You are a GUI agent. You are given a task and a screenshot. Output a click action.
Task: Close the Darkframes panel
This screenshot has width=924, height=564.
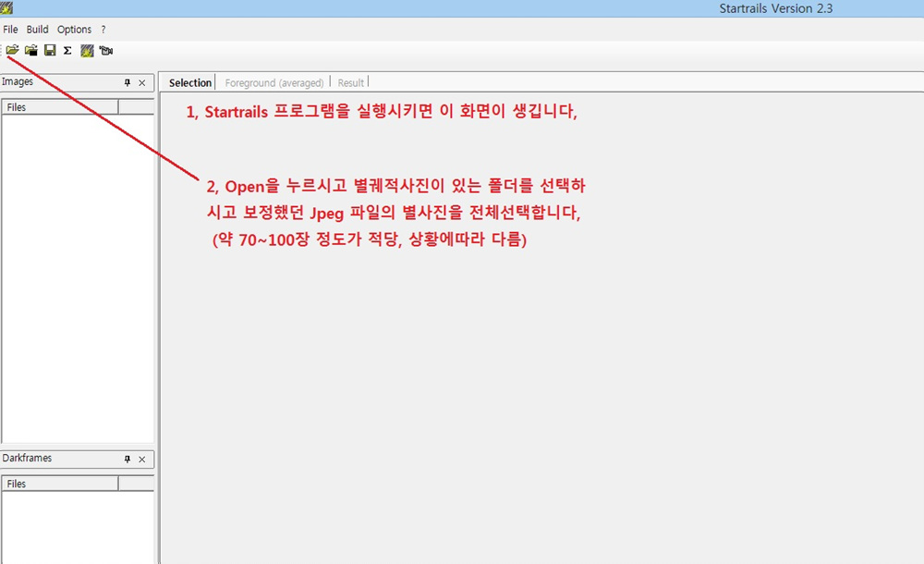[x=141, y=459]
